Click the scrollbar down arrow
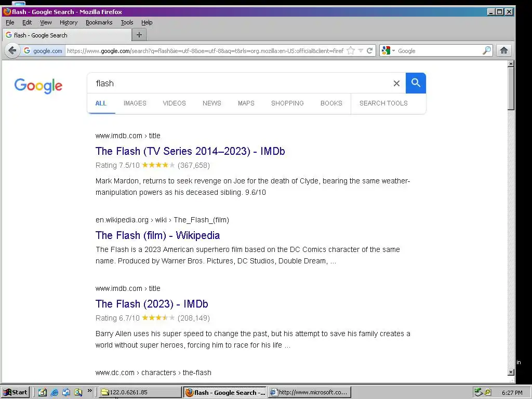 point(511,372)
